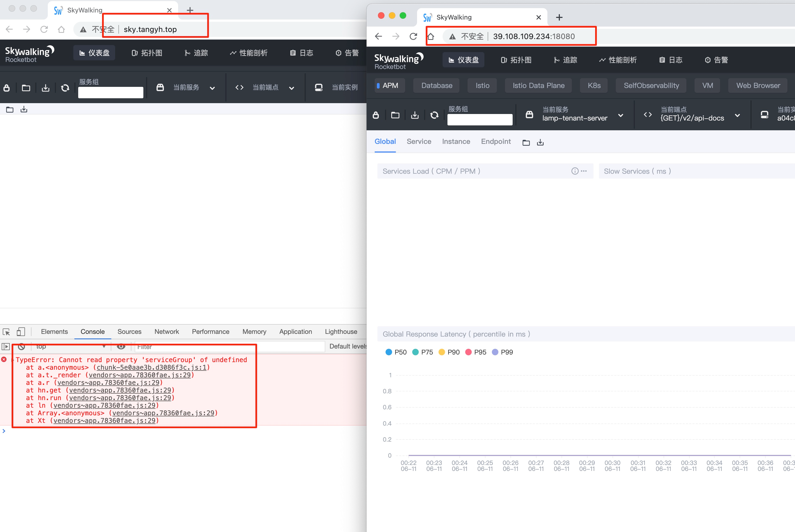
Task: Expand the 当前端点 dropdown in left window
Action: [291, 88]
